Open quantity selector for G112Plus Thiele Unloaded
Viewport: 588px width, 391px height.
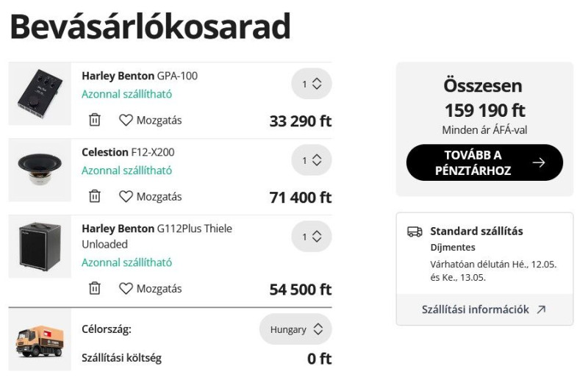(311, 237)
